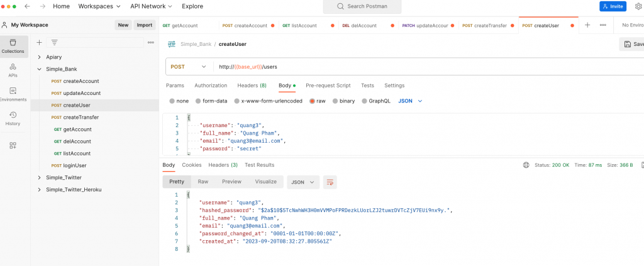Select the binary body type
Image resolution: width=644 pixels, height=266 pixels.
click(343, 101)
